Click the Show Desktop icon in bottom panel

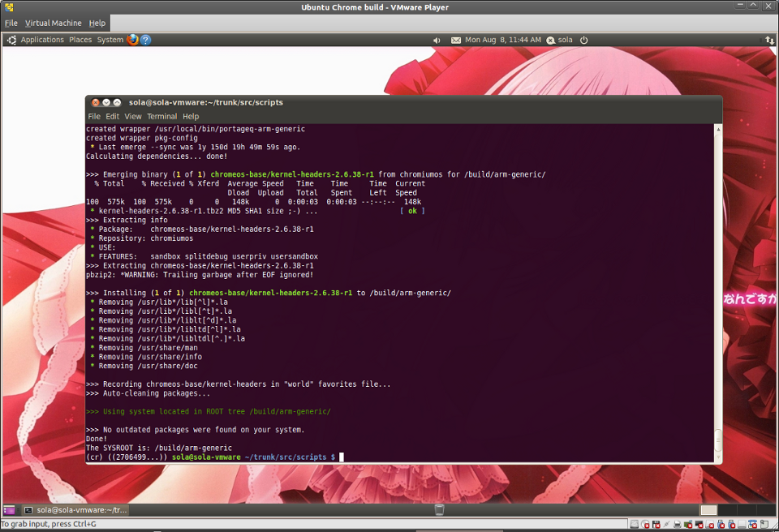point(9,510)
